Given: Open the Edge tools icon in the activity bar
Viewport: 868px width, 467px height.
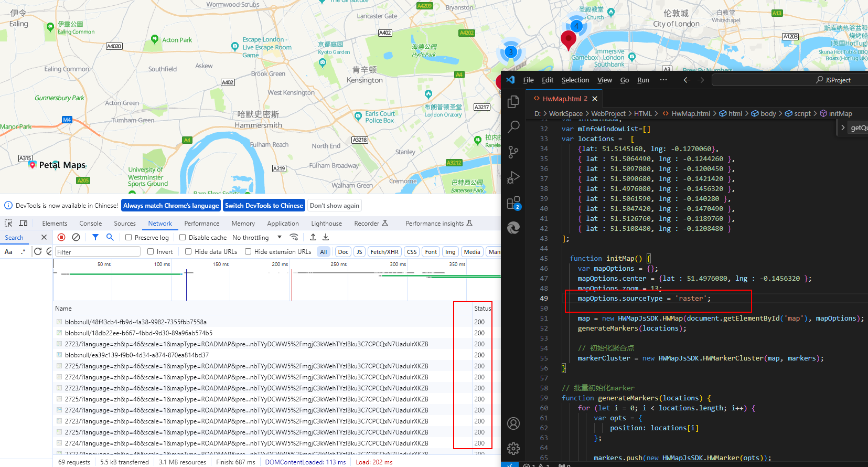Looking at the screenshot, I should coord(513,228).
